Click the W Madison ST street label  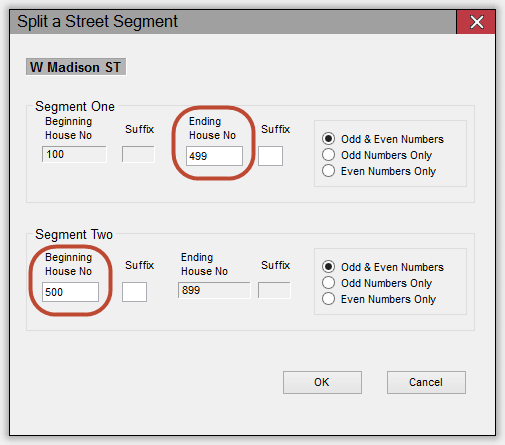(x=76, y=67)
